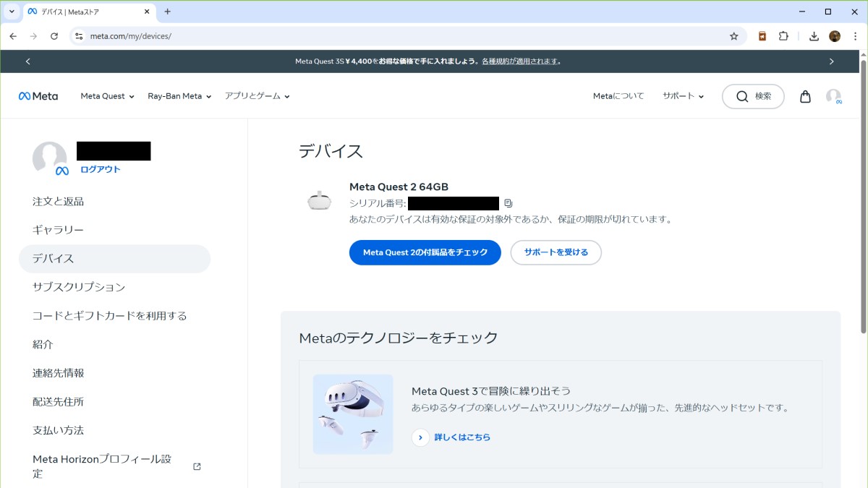
Task: Click the previous banner arrow
Action: pyautogui.click(x=28, y=61)
